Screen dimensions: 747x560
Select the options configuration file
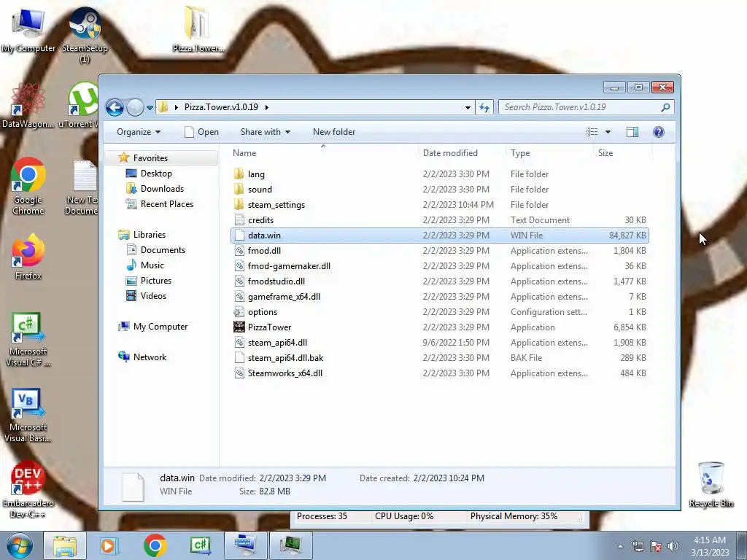(x=439, y=312)
